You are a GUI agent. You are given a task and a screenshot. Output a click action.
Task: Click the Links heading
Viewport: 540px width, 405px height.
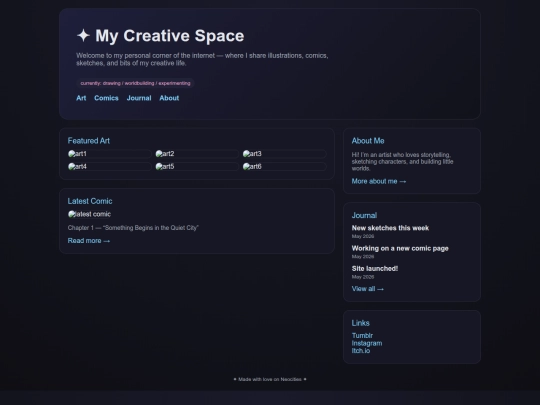(x=361, y=323)
